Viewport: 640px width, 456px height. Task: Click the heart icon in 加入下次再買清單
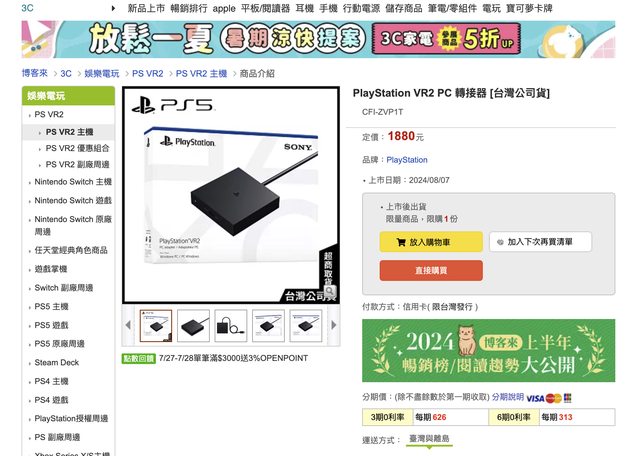(x=500, y=242)
